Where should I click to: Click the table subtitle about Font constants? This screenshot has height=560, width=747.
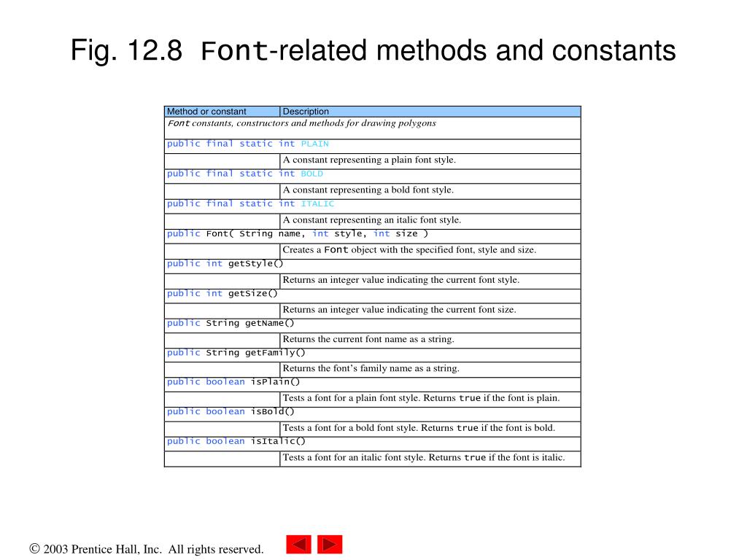pos(301,123)
